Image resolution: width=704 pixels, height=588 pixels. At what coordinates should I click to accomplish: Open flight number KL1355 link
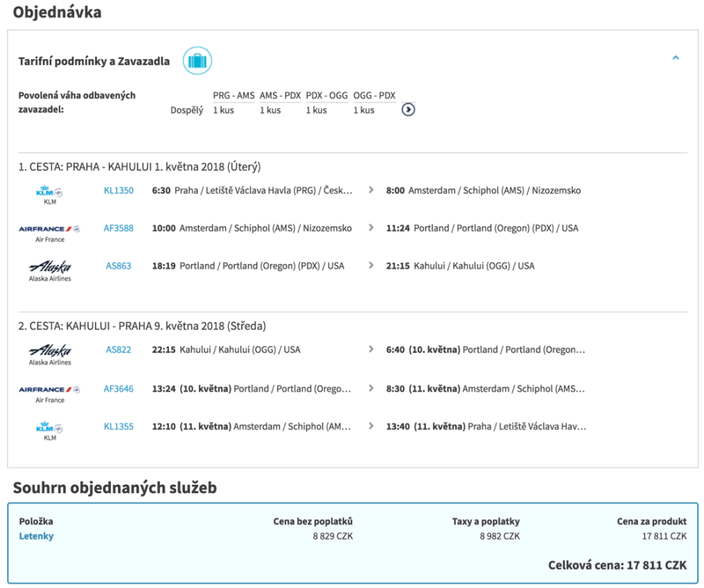pos(119,426)
